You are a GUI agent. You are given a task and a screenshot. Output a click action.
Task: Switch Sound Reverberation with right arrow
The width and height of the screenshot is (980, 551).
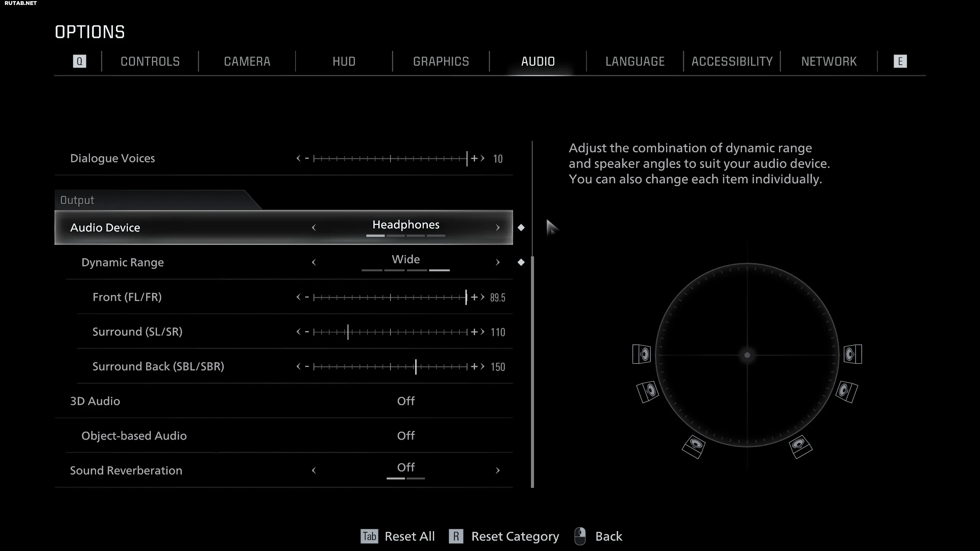point(498,470)
